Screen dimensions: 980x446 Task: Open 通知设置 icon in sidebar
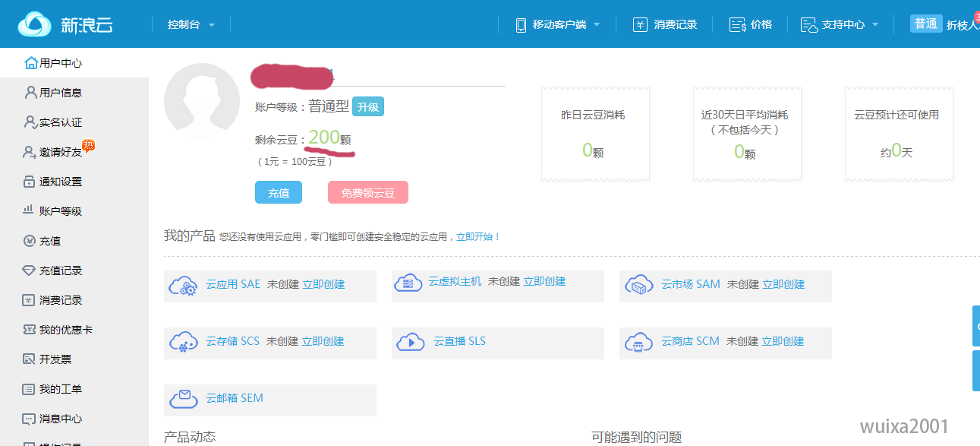(30, 182)
